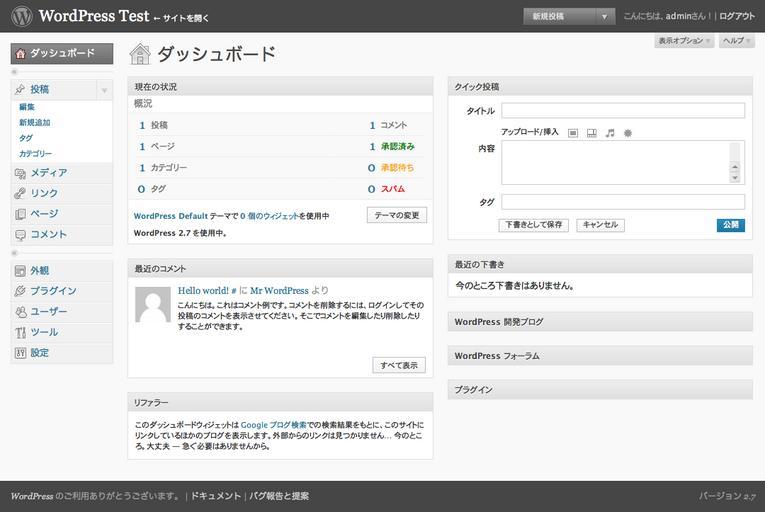Screen dimensions: 765x512
Task: Click the blue 公開 button
Action: (730, 225)
